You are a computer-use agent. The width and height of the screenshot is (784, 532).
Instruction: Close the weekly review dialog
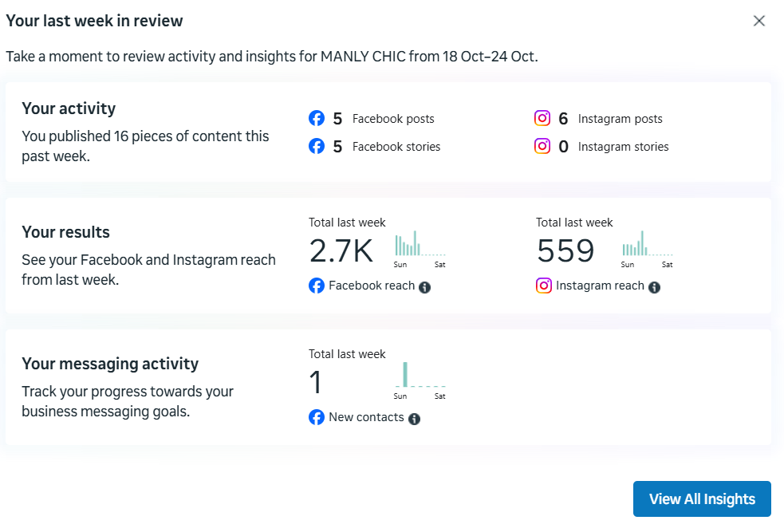pos(759,21)
